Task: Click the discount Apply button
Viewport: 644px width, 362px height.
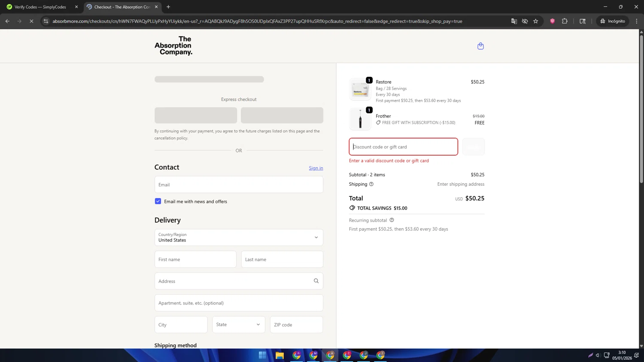Action: [474, 147]
